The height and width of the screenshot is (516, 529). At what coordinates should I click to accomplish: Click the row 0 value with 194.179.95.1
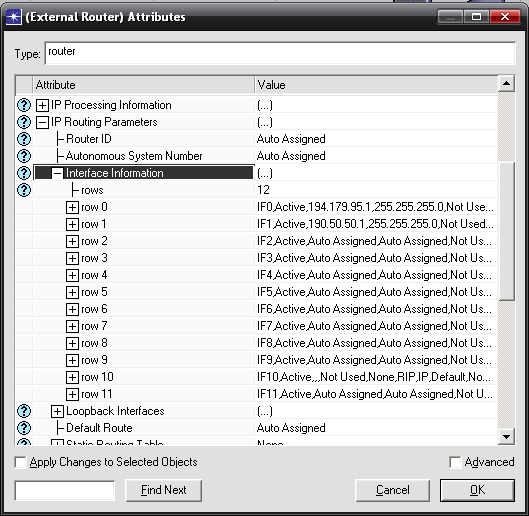pos(375,207)
